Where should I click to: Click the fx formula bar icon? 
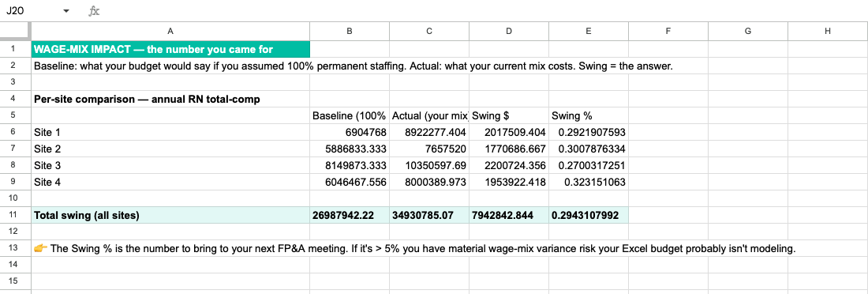(x=95, y=10)
